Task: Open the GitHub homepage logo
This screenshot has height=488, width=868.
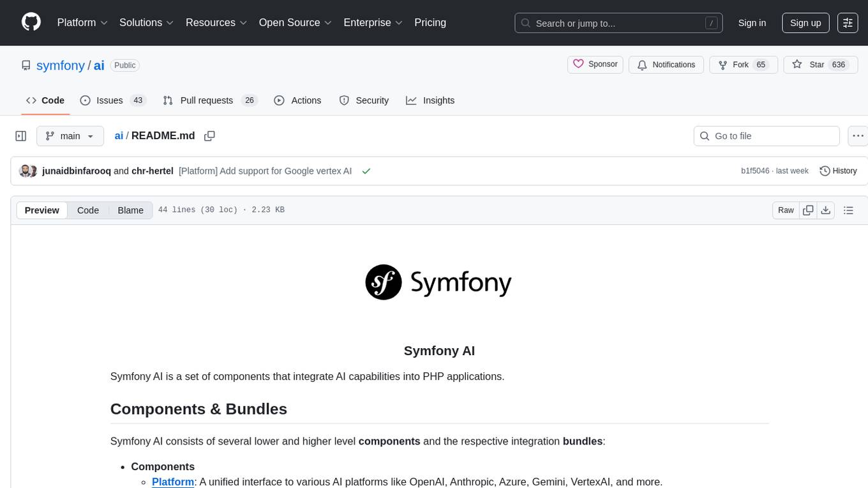Action: pos(31,22)
